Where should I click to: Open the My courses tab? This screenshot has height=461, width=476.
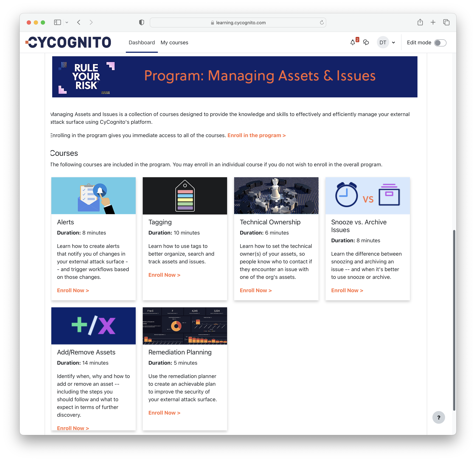click(174, 43)
